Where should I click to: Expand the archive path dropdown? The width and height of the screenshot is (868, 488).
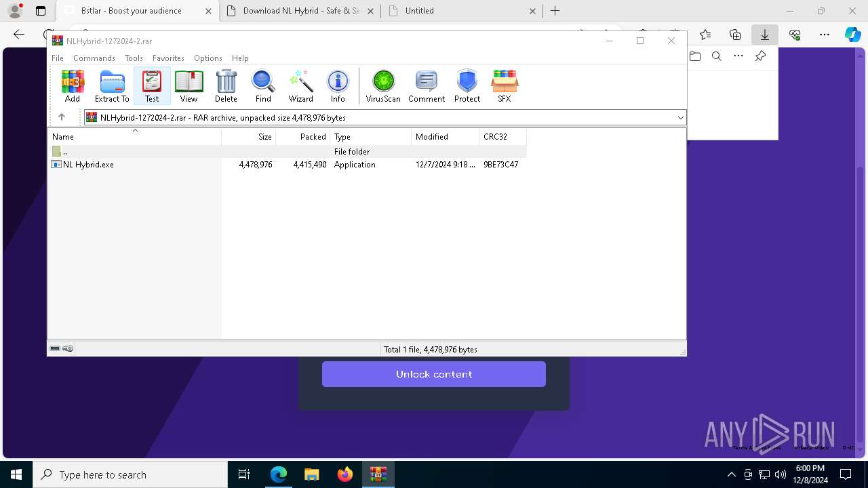[x=681, y=118]
